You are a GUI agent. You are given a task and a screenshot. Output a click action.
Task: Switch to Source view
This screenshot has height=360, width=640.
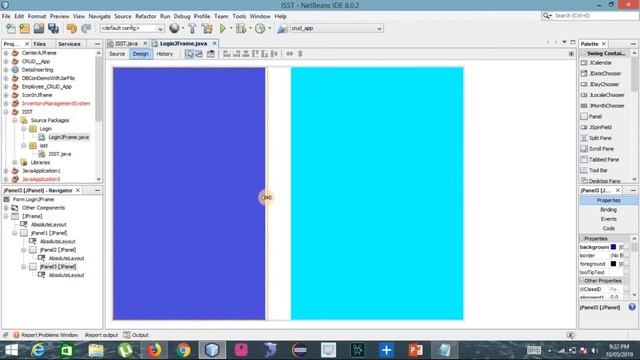117,54
